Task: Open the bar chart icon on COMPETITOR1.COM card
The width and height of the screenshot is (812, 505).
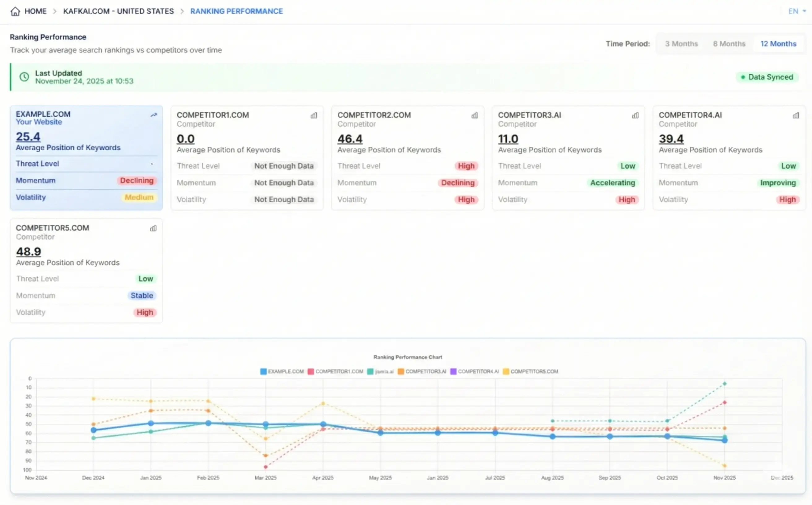Action: tap(313, 115)
